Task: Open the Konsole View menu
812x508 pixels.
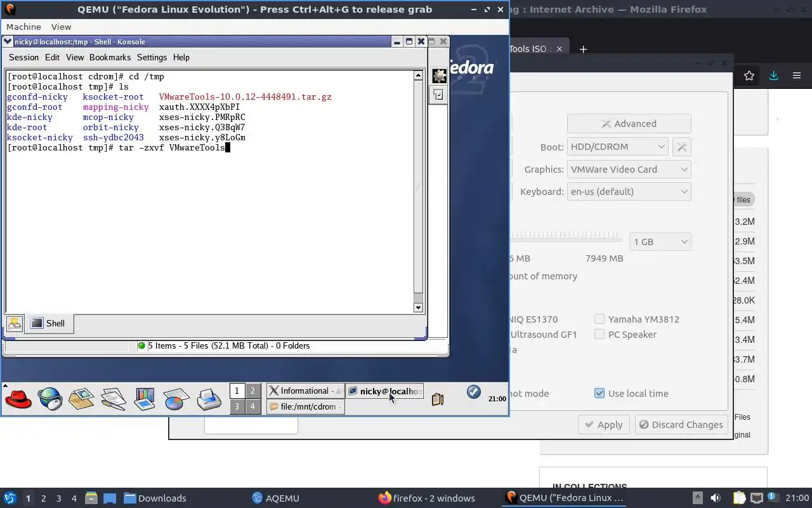Action: point(74,57)
